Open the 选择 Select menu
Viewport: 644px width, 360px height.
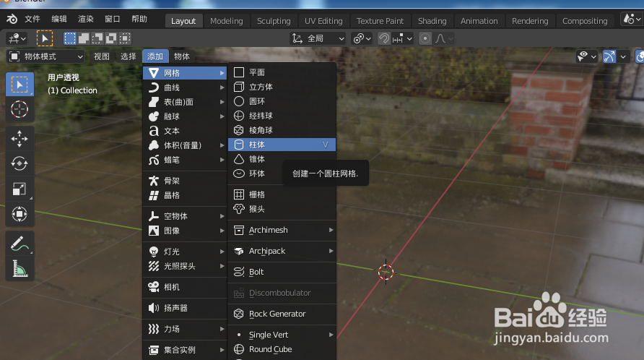click(128, 56)
